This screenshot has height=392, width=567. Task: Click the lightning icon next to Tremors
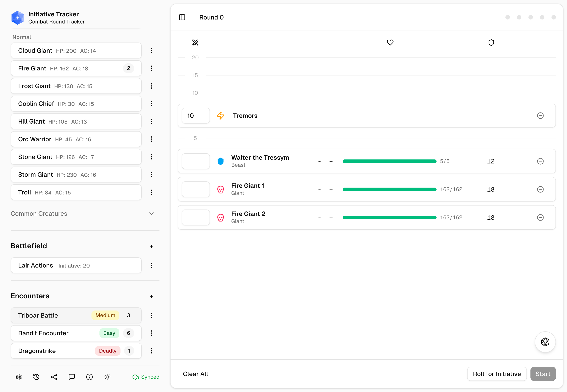click(x=220, y=115)
